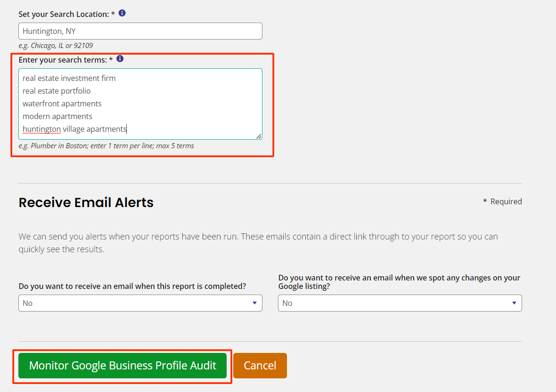The image size is (556, 392).
Task: Click the search terms textarea resize handle
Action: click(x=259, y=136)
